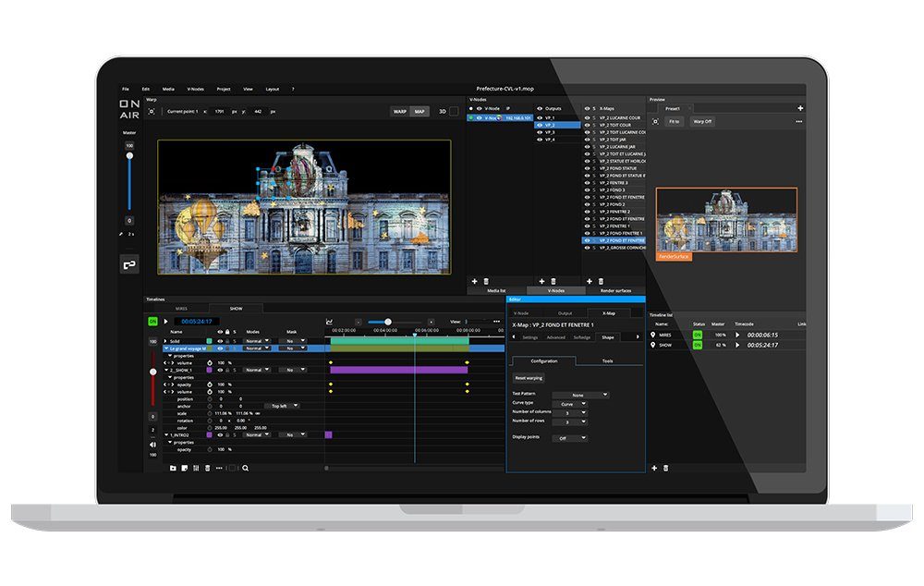Click the MAP mode button
This screenshot has width=924, height=586.
419,112
